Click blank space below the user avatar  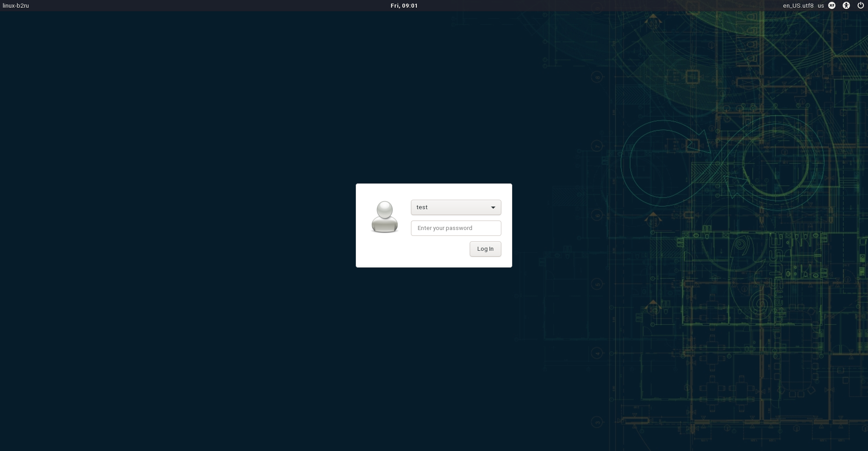(x=384, y=251)
